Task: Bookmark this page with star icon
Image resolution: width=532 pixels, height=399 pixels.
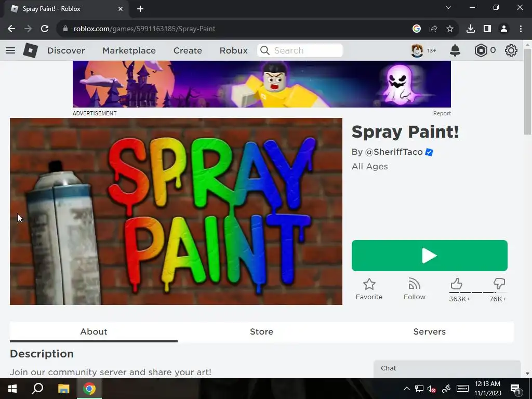Action: tap(449, 29)
